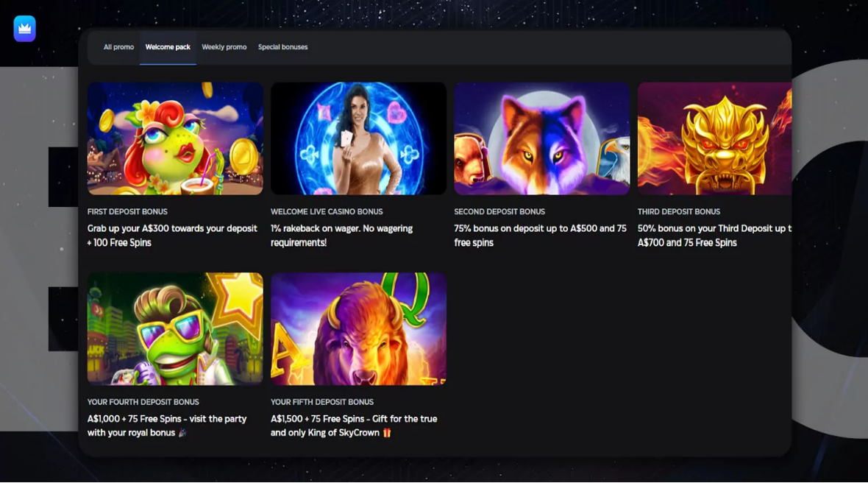View the Second Deposit Bonus wolf thumbnail

tap(541, 138)
